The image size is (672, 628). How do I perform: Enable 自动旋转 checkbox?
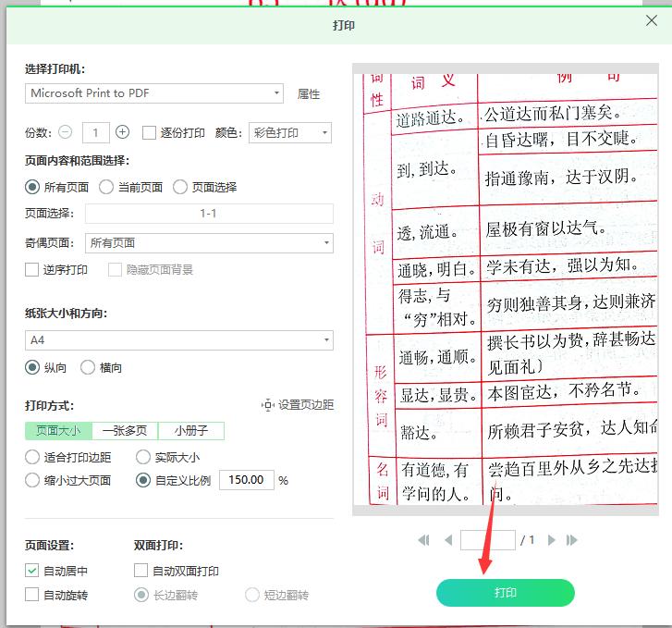(x=31, y=595)
